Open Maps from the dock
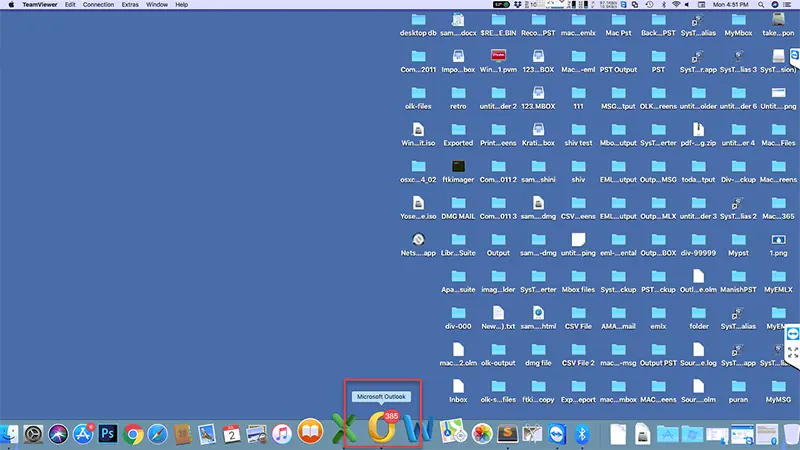 [x=453, y=432]
